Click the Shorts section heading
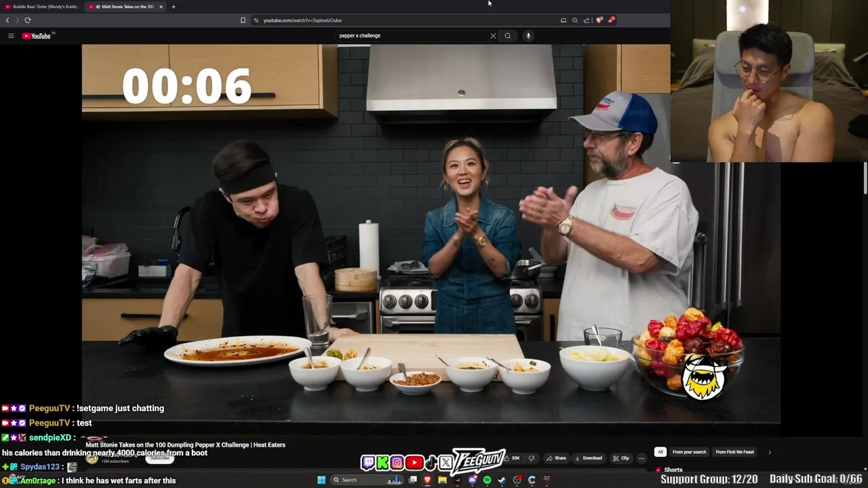The width and height of the screenshot is (868, 488). pos(673,470)
